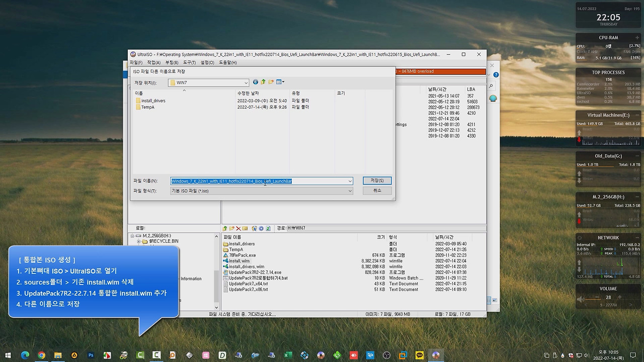
Task: Go up one folder level in save dialog
Action: pos(263,82)
